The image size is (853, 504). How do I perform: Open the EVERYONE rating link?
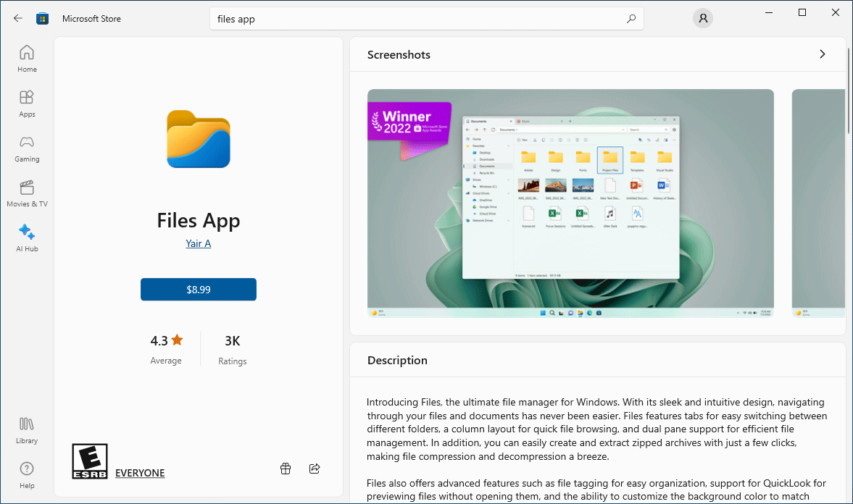pos(140,473)
